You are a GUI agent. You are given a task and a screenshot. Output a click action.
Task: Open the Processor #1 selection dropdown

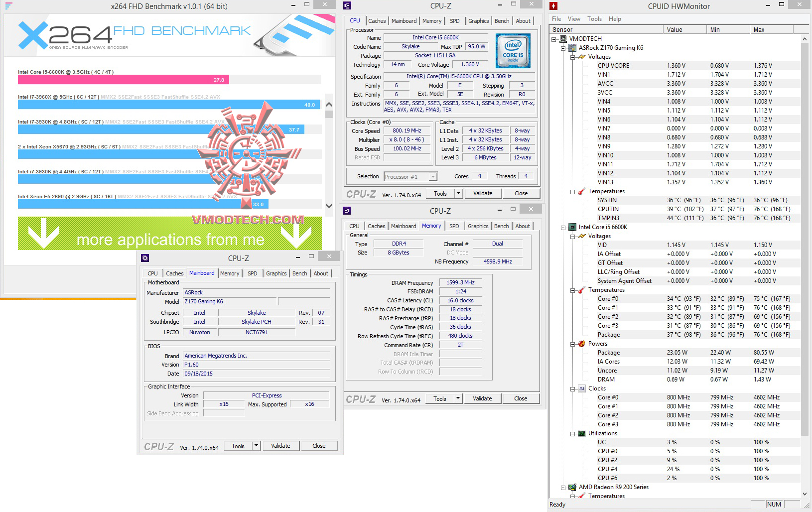pyautogui.click(x=433, y=177)
